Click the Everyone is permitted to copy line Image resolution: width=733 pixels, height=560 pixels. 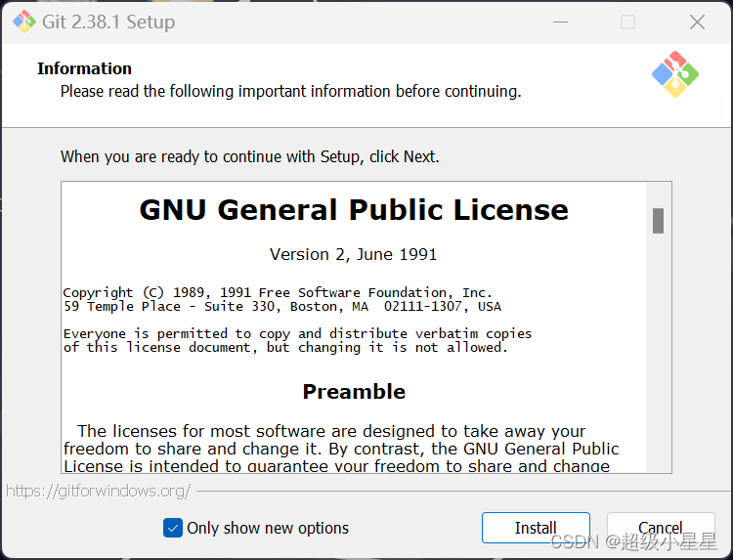[x=297, y=334]
